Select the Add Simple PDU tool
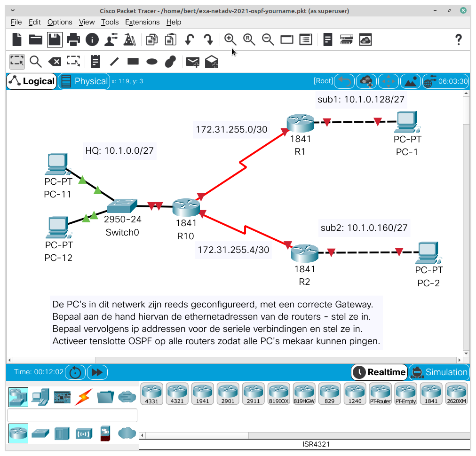The width and height of the screenshot is (476, 456). (x=192, y=62)
